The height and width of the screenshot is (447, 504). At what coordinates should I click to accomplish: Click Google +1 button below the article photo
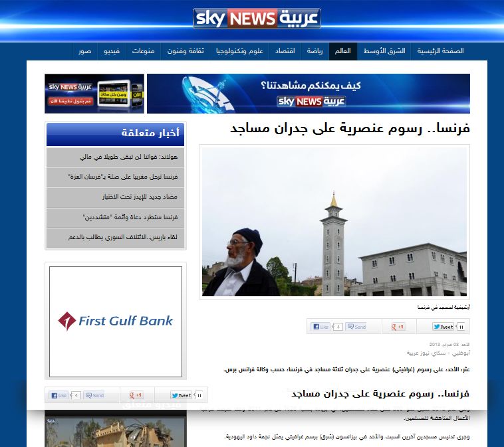[398, 327]
